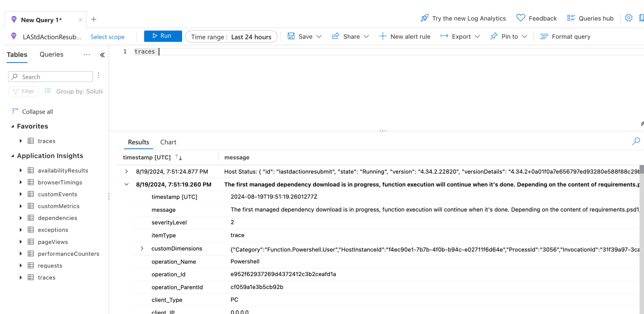Open settings gear icon
The image size is (644, 314).
point(629,18)
